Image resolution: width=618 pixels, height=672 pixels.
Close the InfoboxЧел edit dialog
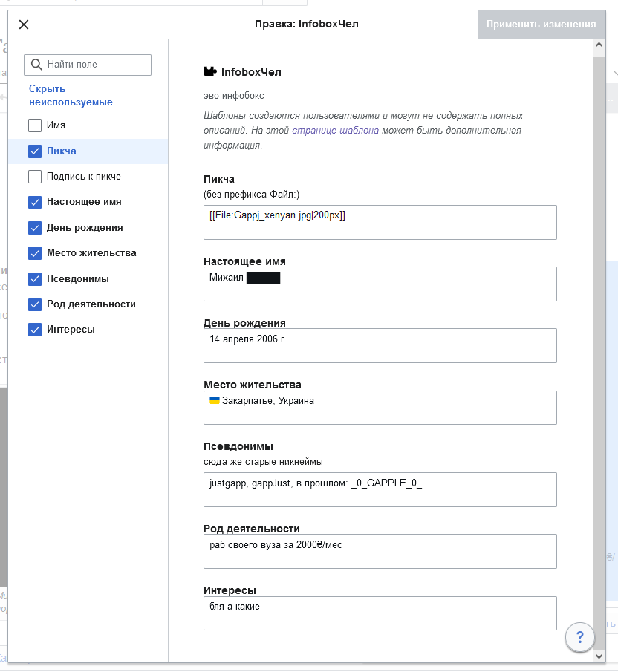pos(24,25)
